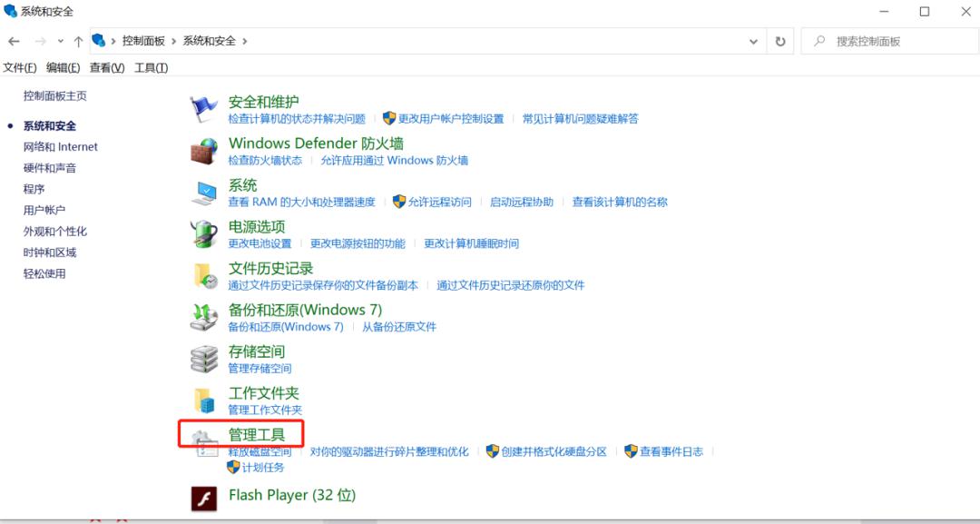The height and width of the screenshot is (524, 980).
Task: Click the 安全和维护 flag icon
Action: click(x=204, y=109)
